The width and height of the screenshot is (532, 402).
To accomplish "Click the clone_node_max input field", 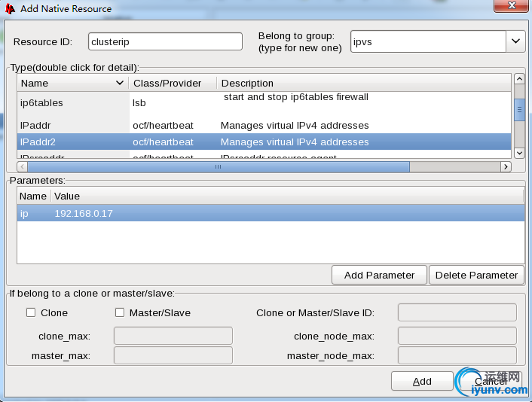I will click(x=457, y=336).
